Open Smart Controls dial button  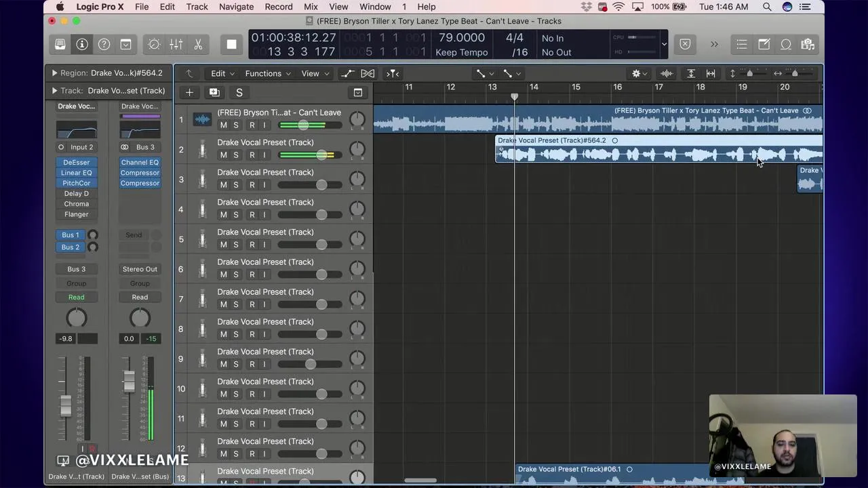154,44
